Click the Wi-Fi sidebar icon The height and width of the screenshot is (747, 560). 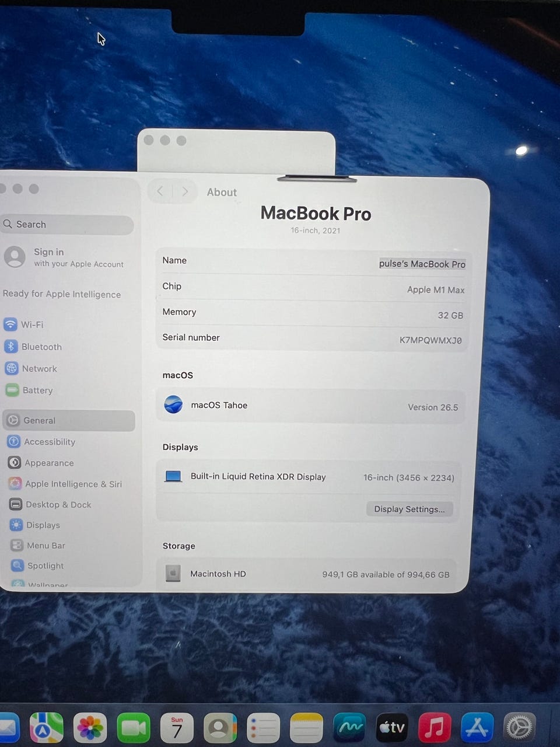point(10,324)
